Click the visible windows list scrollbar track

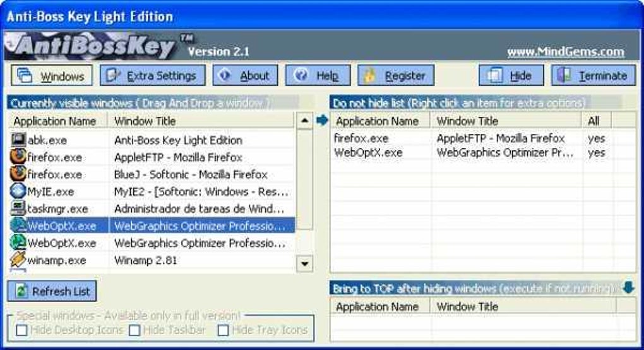tap(304, 243)
